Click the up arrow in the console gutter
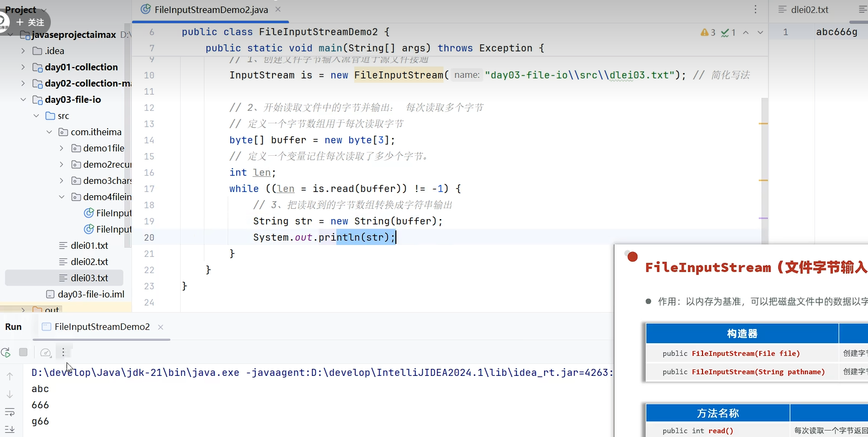This screenshot has height=437, width=868. (x=10, y=376)
